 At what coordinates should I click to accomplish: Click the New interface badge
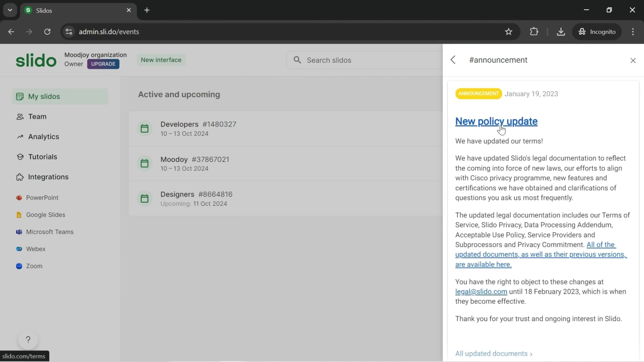coord(161,60)
